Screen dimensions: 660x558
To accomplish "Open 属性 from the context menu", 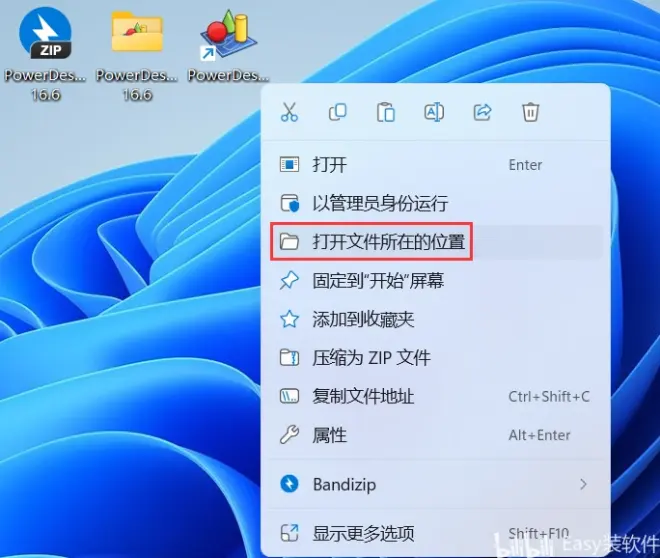I will 436,435.
